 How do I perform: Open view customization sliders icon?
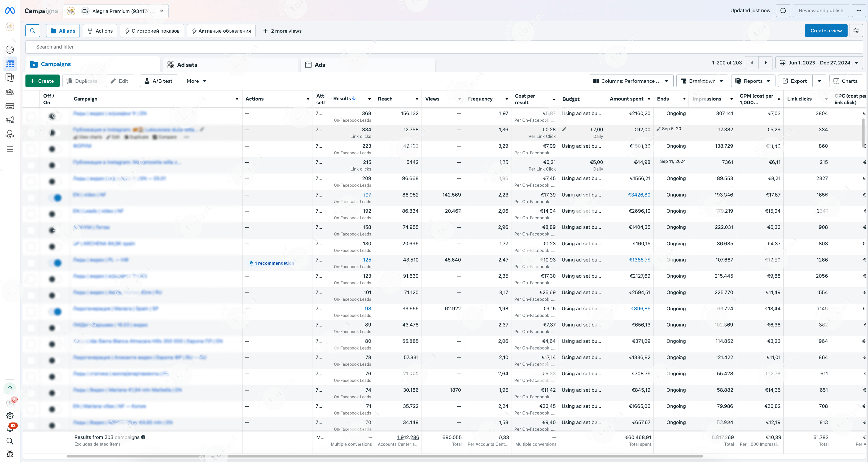[x=856, y=31]
